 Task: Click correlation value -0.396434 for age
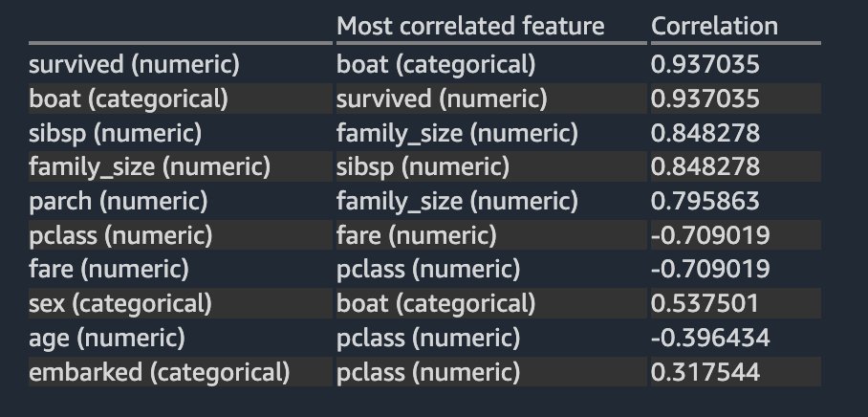[x=710, y=338]
